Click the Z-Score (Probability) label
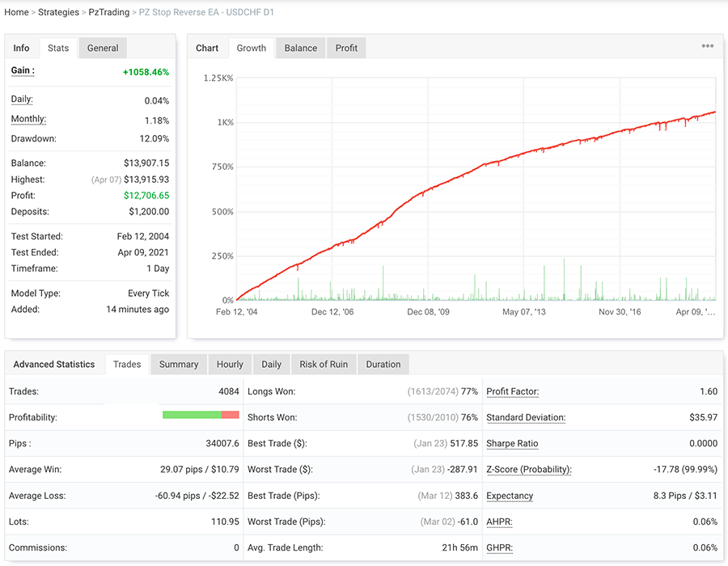Image resolution: width=728 pixels, height=566 pixels. 529,470
